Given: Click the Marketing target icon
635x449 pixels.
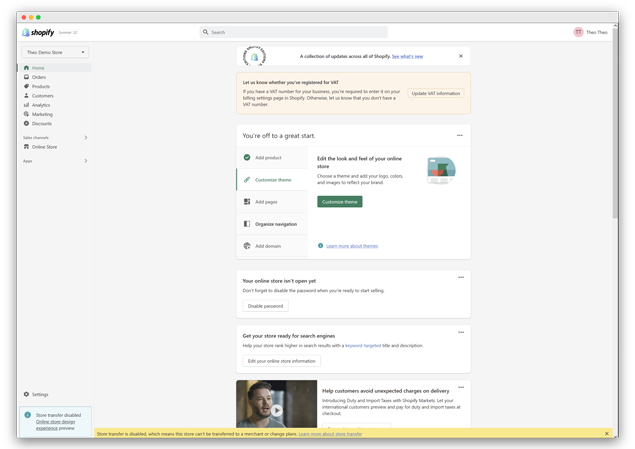Looking at the screenshot, I should [x=26, y=114].
